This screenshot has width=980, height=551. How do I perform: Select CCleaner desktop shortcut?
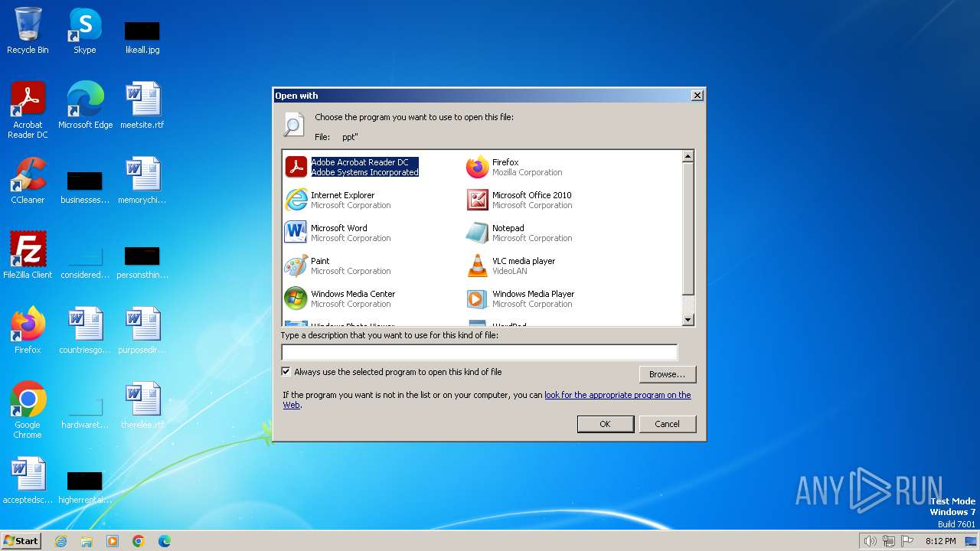pos(28,181)
